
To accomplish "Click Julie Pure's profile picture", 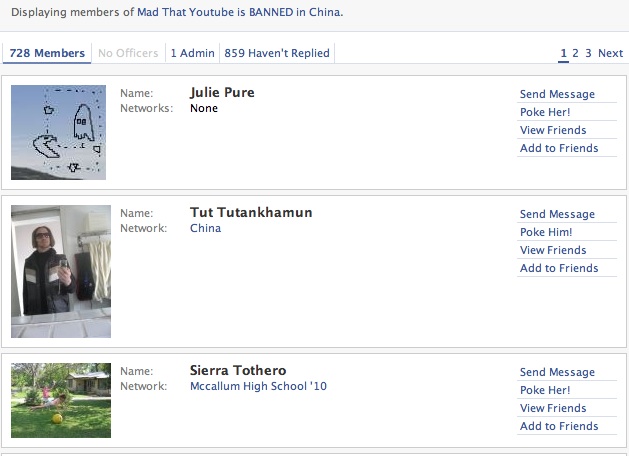I will (58, 132).
